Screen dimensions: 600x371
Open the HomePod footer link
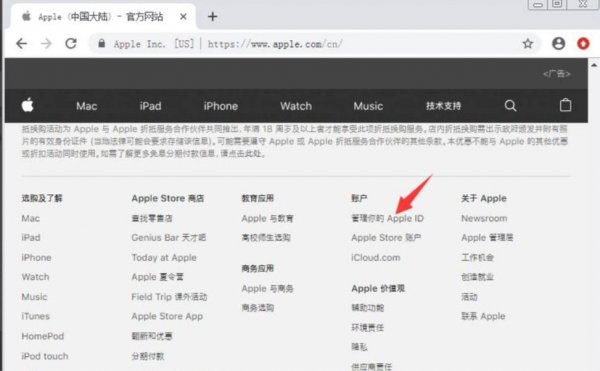(x=43, y=336)
